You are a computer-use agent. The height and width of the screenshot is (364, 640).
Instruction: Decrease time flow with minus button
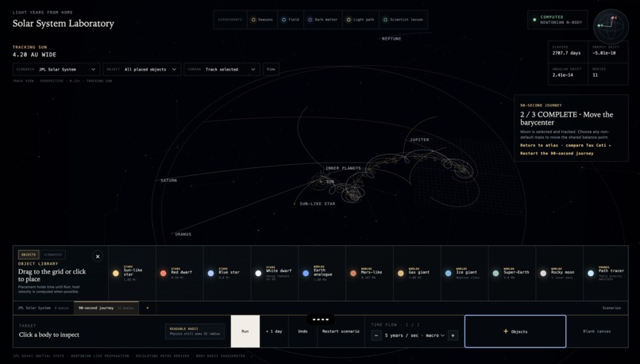pos(376,335)
